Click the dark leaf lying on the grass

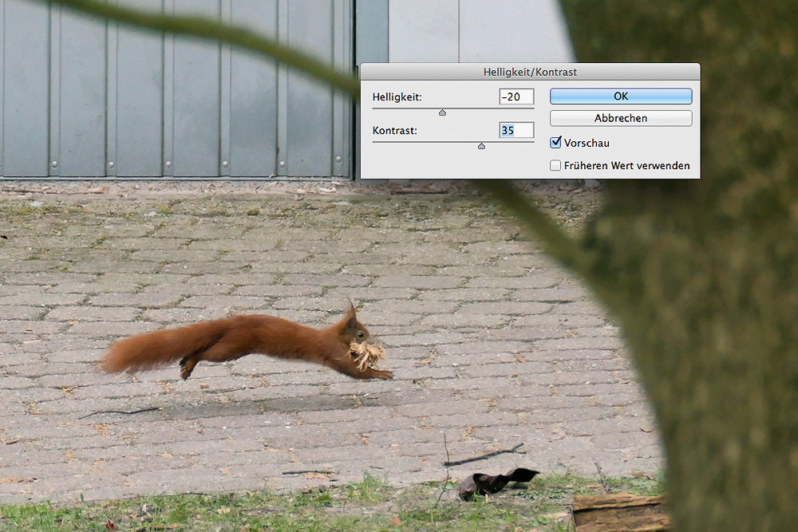point(495,483)
